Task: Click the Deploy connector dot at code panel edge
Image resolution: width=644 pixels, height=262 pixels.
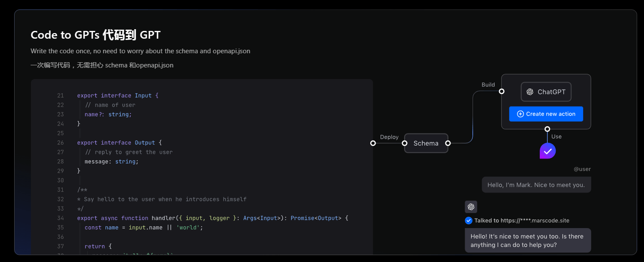Action: click(373, 143)
